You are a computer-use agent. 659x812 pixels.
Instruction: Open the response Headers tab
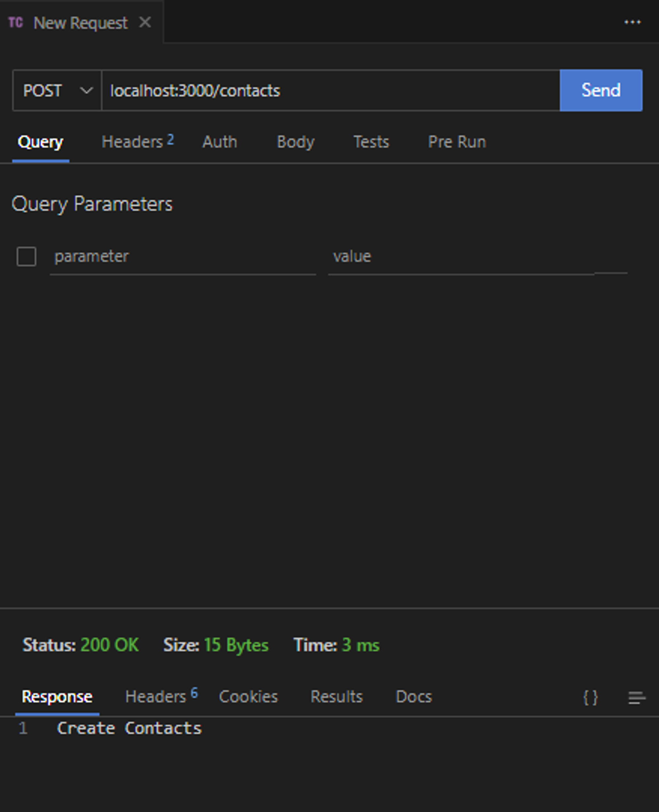pyautogui.click(x=161, y=696)
